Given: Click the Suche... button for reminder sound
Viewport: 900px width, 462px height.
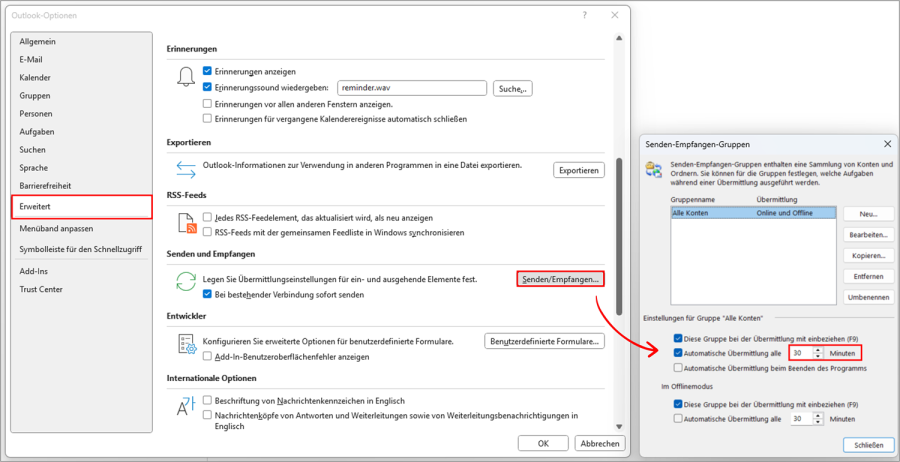Looking at the screenshot, I should click(x=513, y=88).
